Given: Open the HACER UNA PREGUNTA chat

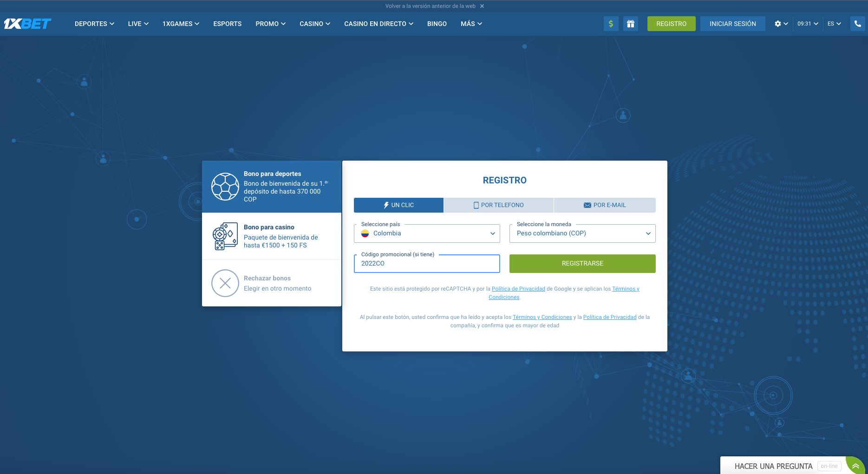Looking at the screenshot, I should 773,466.
